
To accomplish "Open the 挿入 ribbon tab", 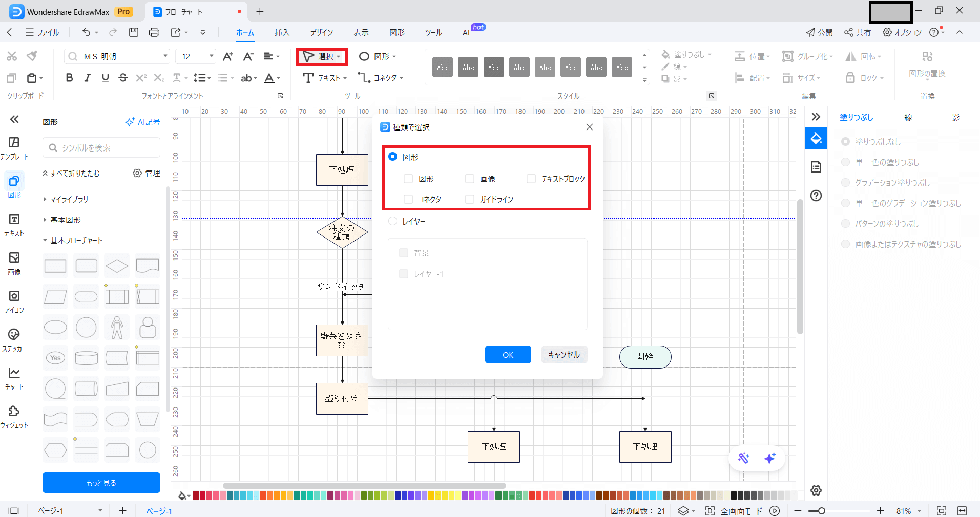I will 282,32.
